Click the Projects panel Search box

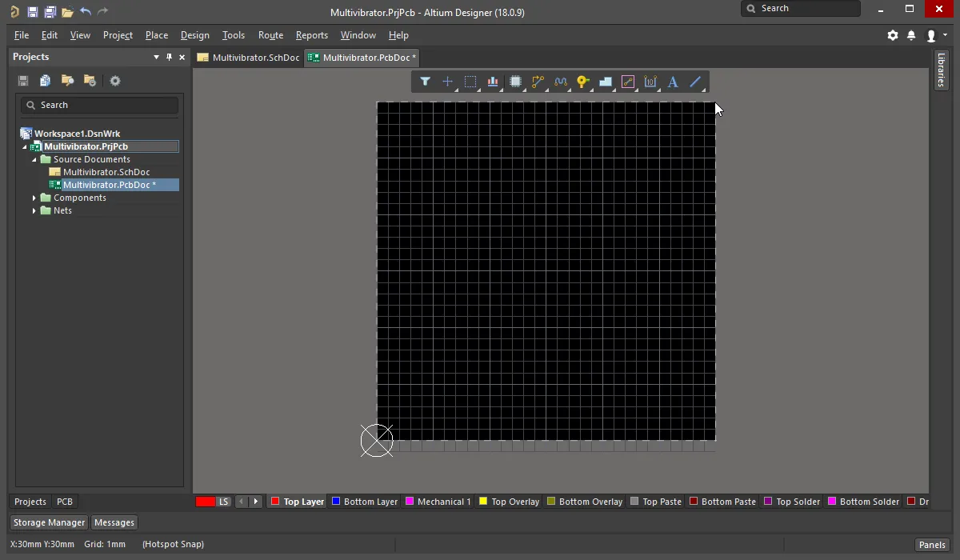[x=100, y=105]
